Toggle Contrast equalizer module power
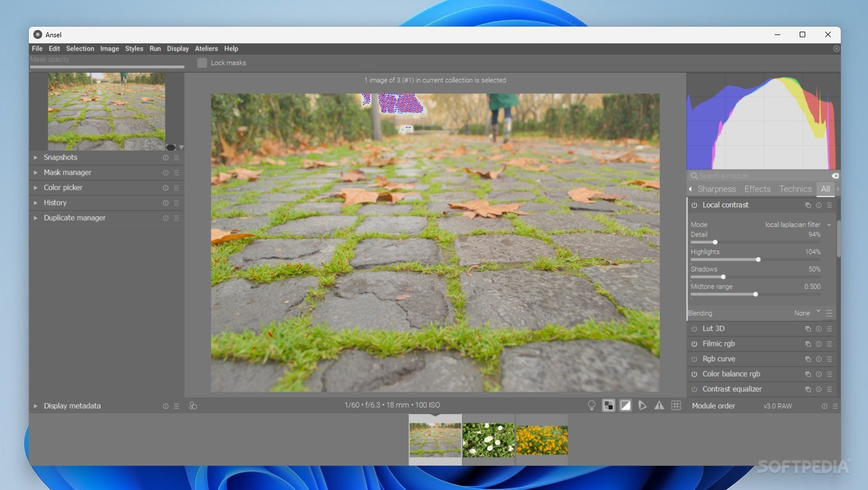 (694, 389)
